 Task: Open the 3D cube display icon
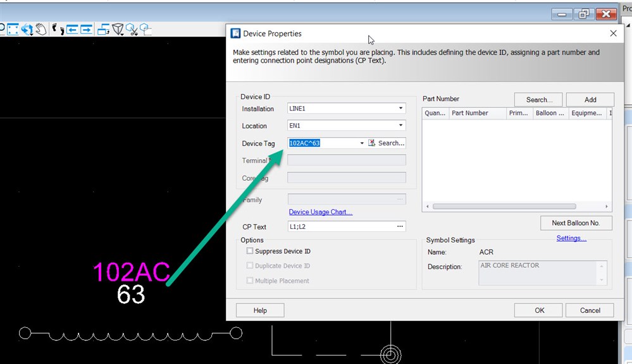click(118, 29)
